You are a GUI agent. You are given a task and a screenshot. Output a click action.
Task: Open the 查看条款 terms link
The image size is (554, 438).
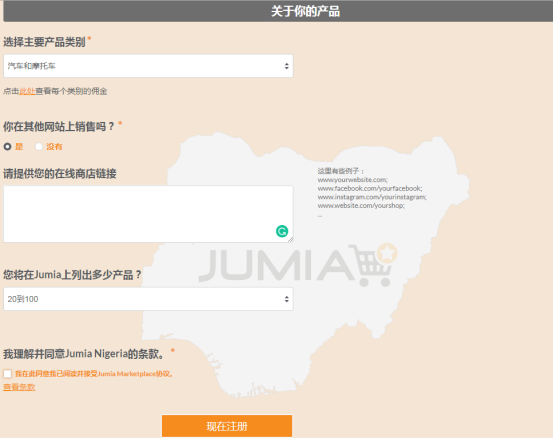(19, 387)
